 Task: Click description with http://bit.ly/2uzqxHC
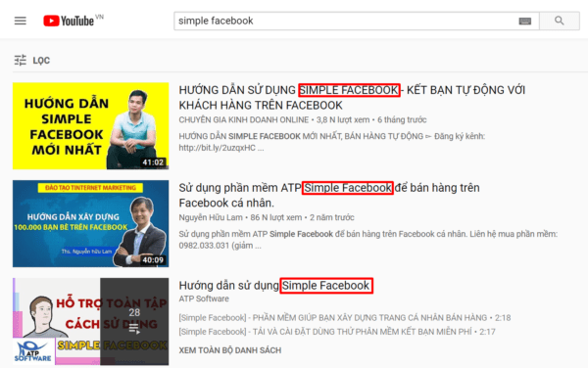(x=332, y=142)
